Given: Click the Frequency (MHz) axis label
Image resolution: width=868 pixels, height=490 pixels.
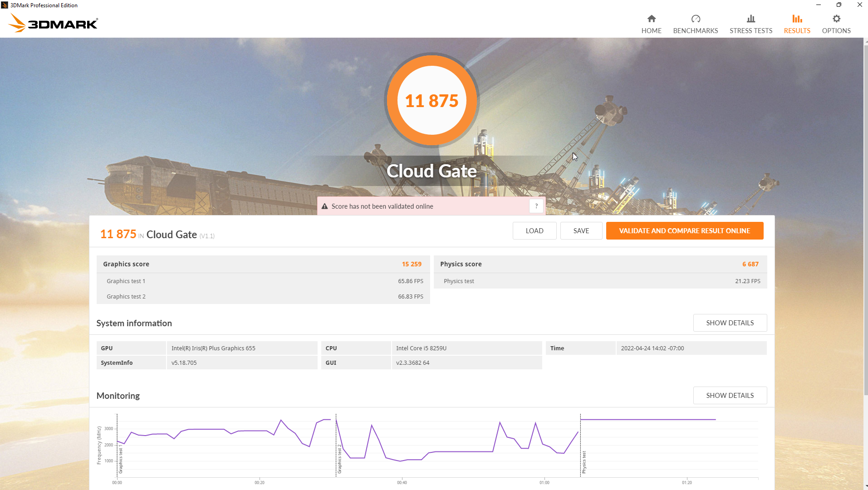Looking at the screenshot, I should (99, 445).
